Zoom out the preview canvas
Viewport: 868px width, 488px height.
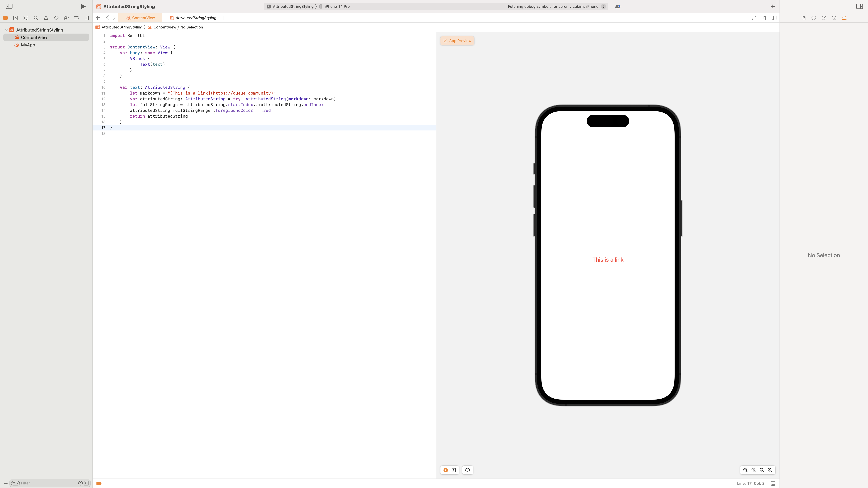(745, 470)
